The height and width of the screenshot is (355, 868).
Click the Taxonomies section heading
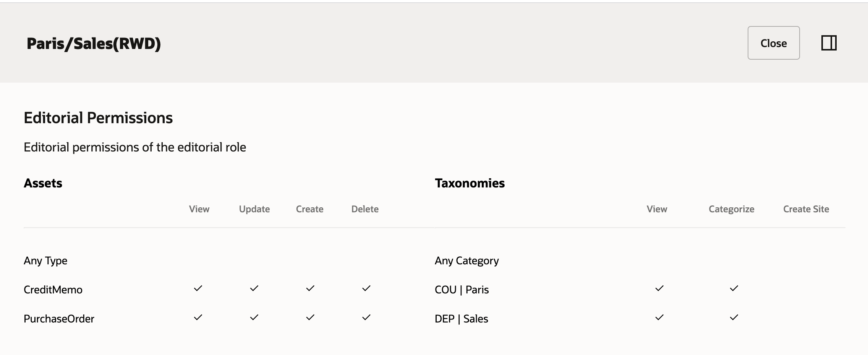pos(470,183)
